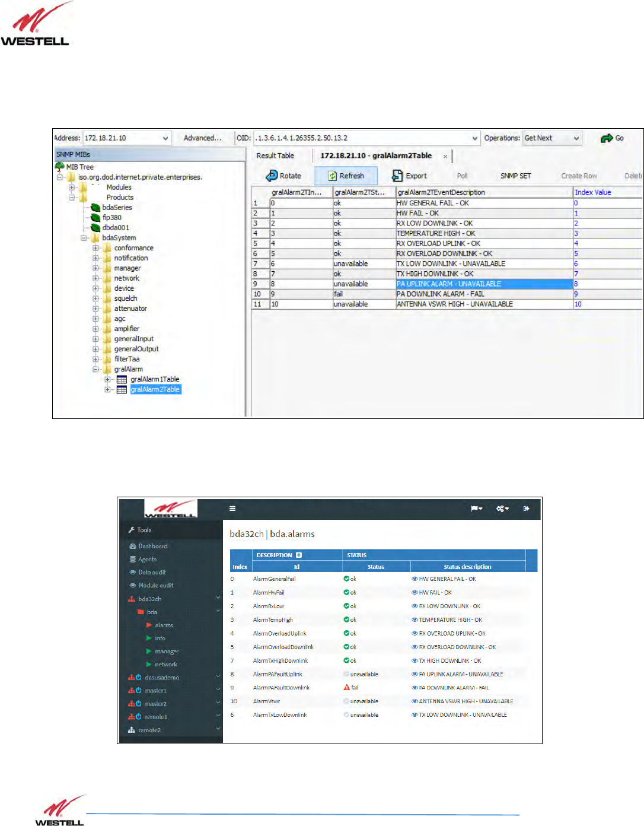
Task: Click the Poll button
Action: click(x=462, y=176)
